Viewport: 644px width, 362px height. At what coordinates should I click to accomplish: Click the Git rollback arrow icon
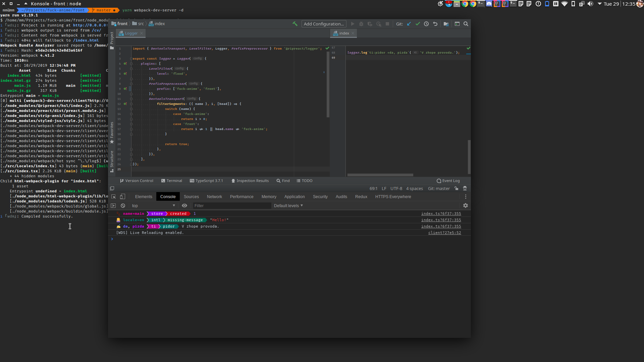(435, 24)
